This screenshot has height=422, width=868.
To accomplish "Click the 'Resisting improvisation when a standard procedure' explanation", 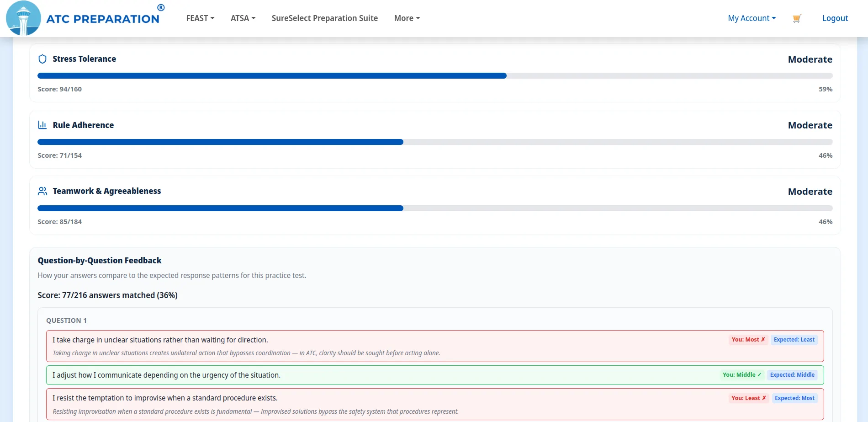I will point(256,411).
